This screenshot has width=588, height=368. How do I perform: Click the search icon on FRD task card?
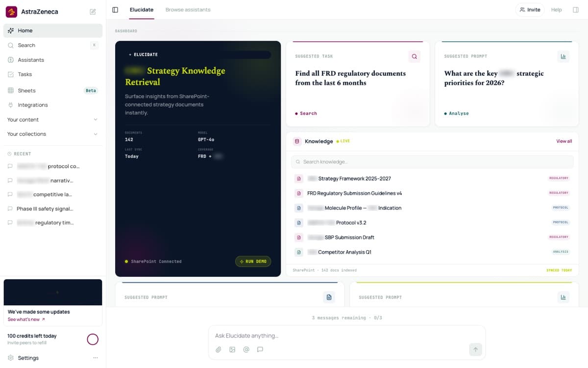(415, 56)
